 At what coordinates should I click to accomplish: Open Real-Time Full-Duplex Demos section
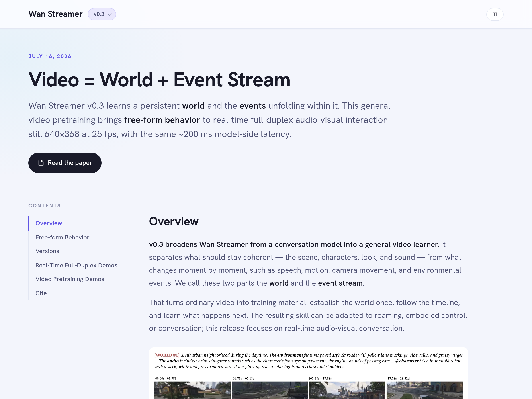coord(76,265)
